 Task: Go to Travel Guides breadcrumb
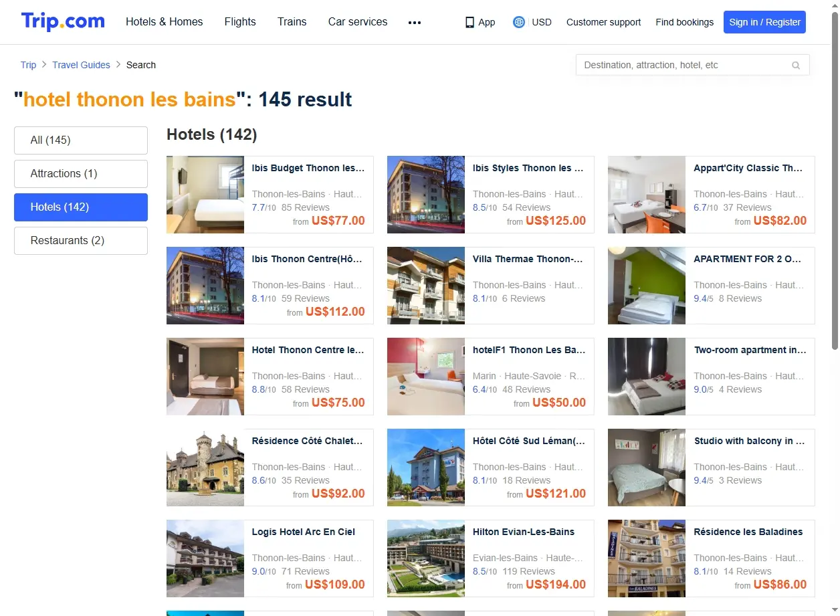pyautogui.click(x=81, y=65)
